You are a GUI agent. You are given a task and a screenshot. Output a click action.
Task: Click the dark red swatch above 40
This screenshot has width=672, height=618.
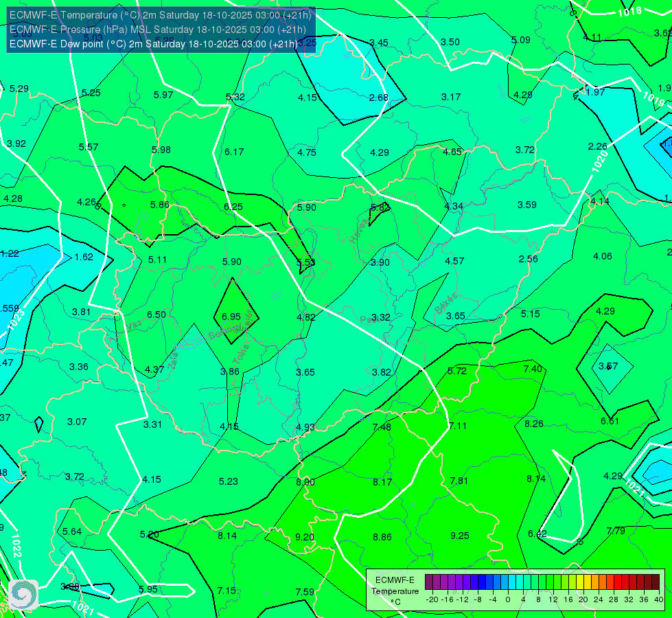(x=656, y=582)
